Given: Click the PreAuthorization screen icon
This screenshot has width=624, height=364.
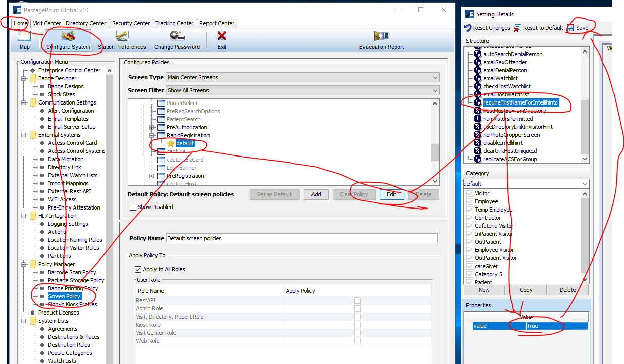Looking at the screenshot, I should (161, 127).
